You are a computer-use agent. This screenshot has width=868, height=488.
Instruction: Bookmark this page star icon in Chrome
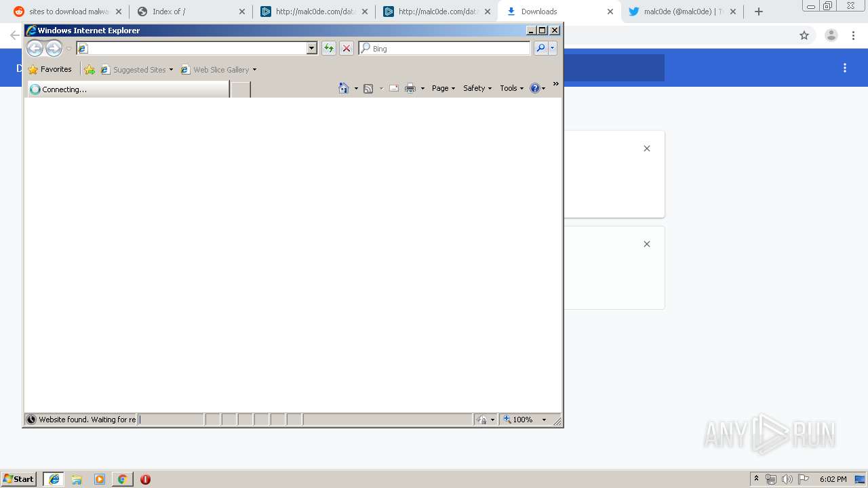click(x=804, y=35)
